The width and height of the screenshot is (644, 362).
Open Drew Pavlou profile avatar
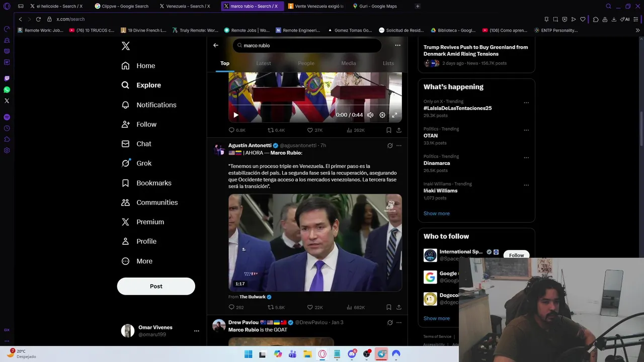219,326
